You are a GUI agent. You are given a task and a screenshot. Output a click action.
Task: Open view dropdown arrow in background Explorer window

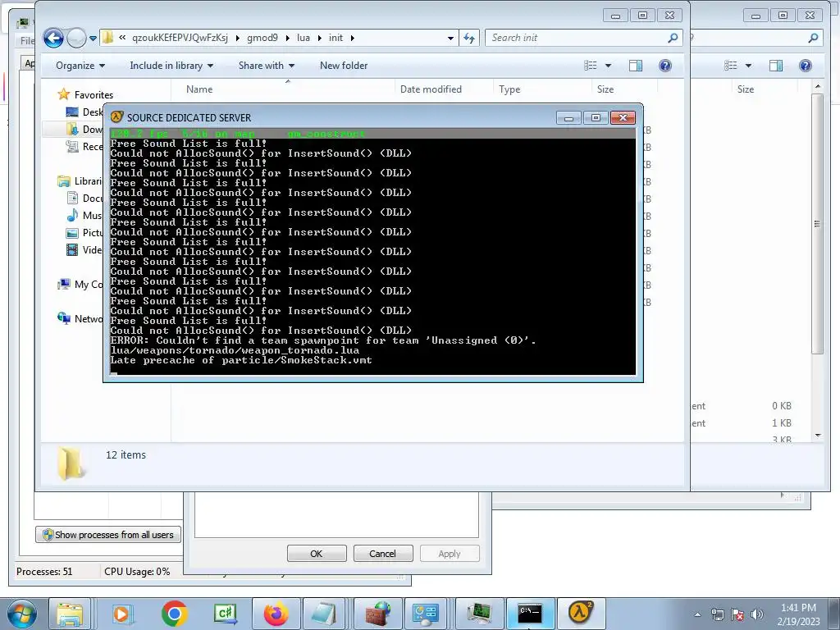(748, 66)
